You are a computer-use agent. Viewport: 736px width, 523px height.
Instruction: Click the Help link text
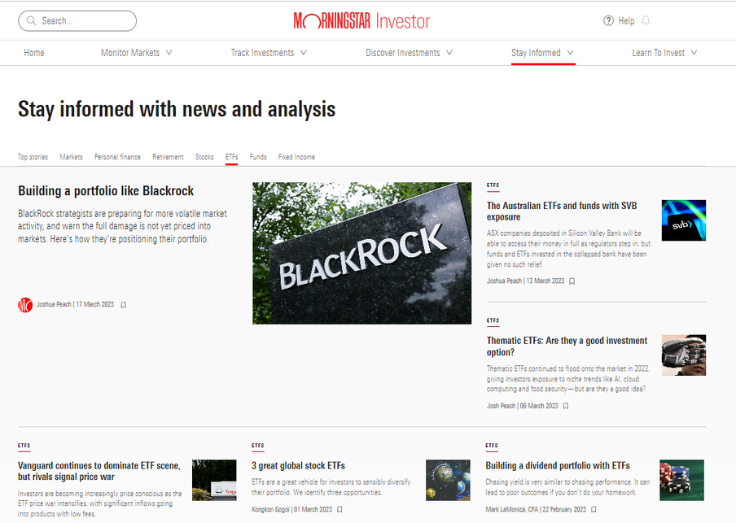pyautogui.click(x=626, y=21)
